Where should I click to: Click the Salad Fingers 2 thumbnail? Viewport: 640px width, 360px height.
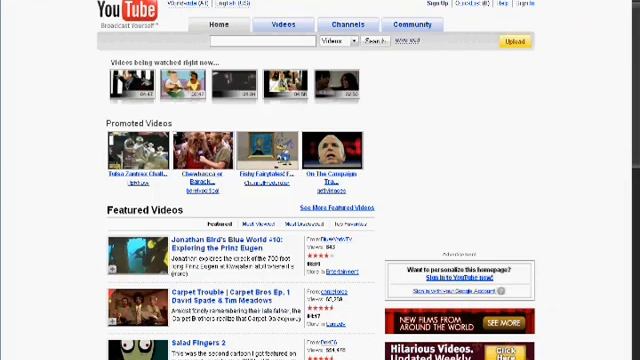pyautogui.click(x=138, y=350)
